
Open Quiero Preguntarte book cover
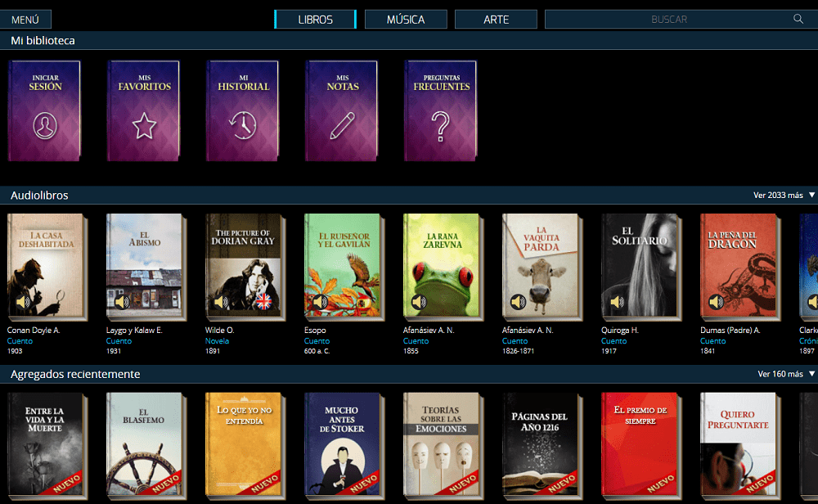[741, 444]
